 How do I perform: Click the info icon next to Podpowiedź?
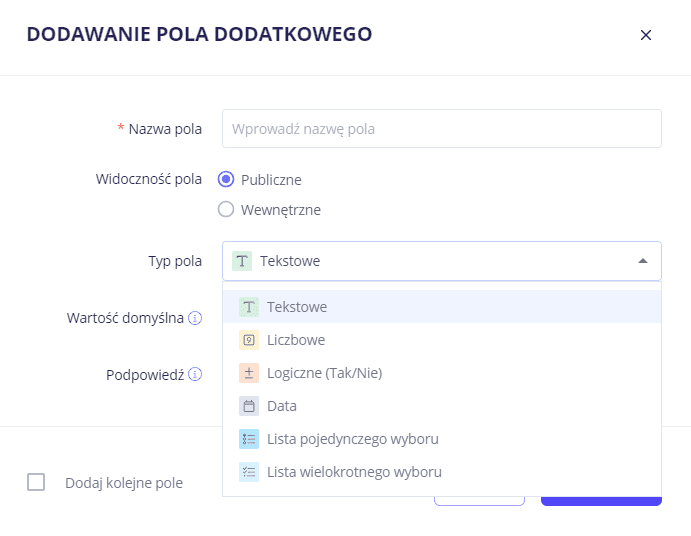[x=195, y=375]
